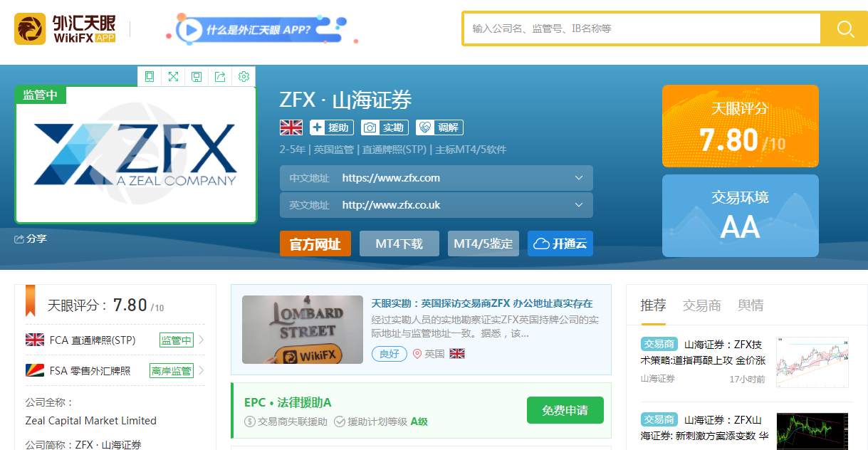The height and width of the screenshot is (450, 868).
Task: Click the UK flag under ZFX title
Action: pos(291,127)
